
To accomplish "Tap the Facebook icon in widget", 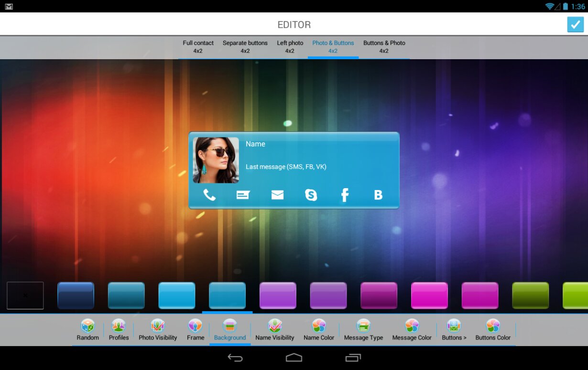I will tap(345, 195).
